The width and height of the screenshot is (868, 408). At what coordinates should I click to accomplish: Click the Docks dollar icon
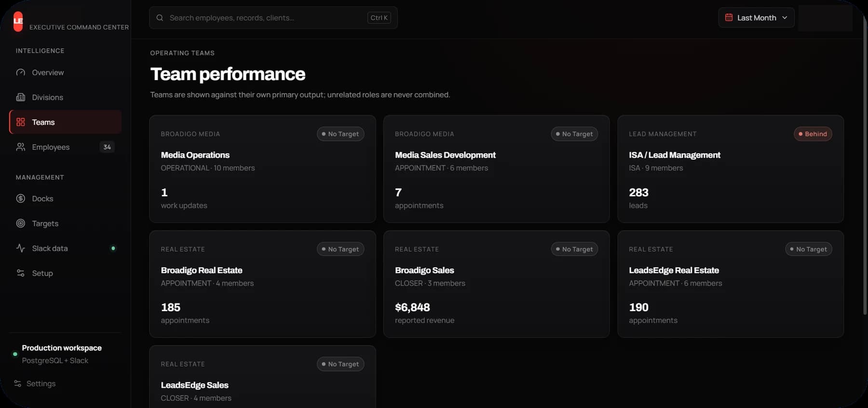tap(21, 199)
